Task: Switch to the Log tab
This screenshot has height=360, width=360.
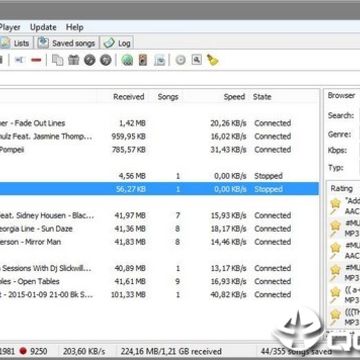Action: (117, 43)
